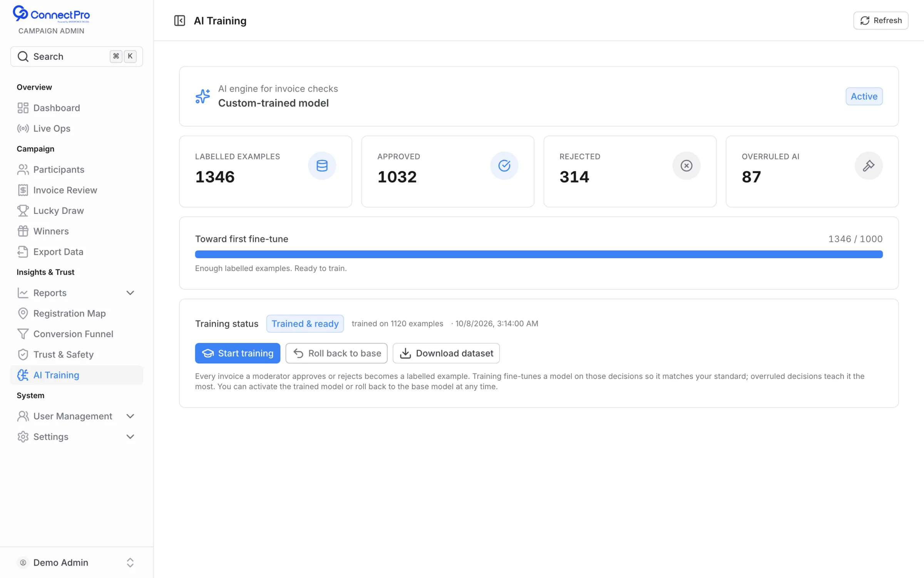Click the labelled examples database icon
This screenshot has width=924, height=578.
pyautogui.click(x=322, y=166)
